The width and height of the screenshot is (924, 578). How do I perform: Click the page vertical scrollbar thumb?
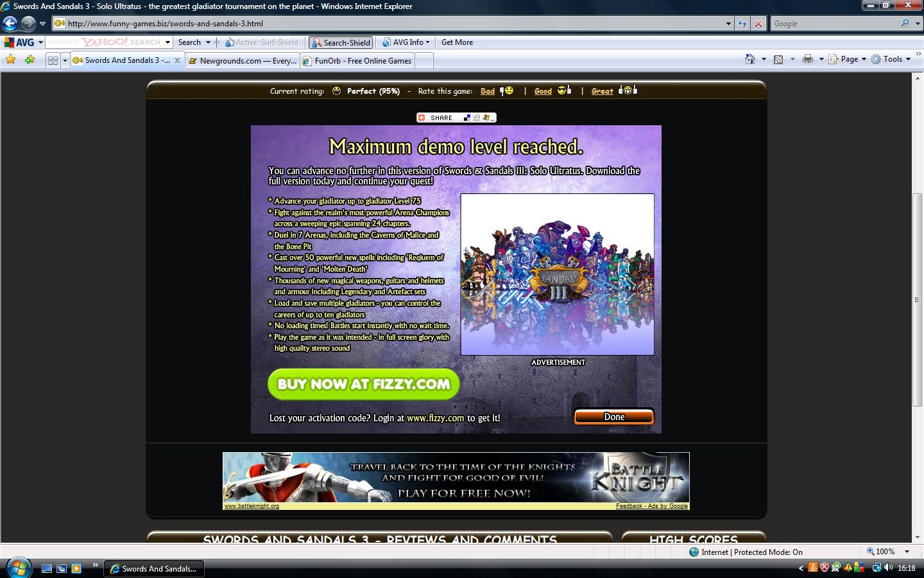coord(918,299)
